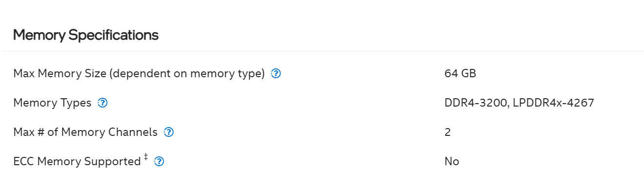Click the Memory Types label
Screen dimensions: 644x196
pyautogui.click(x=52, y=103)
